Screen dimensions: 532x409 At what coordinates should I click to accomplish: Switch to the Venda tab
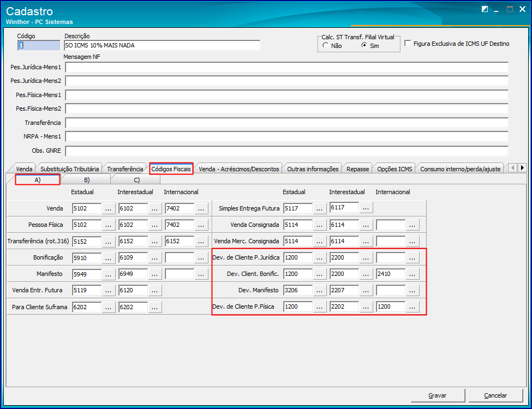[24, 169]
